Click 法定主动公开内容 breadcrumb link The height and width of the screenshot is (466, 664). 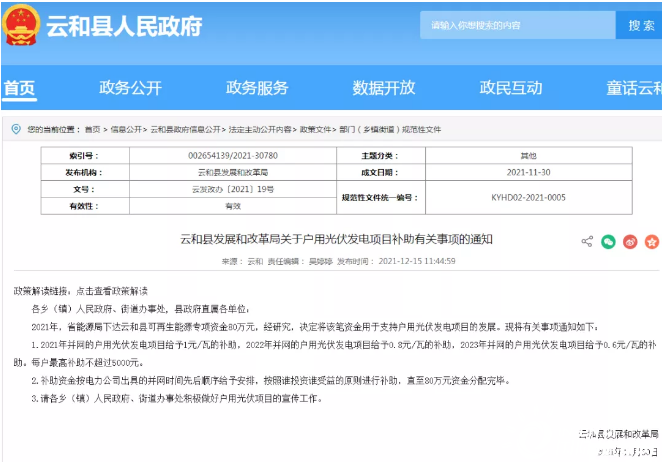(260, 130)
